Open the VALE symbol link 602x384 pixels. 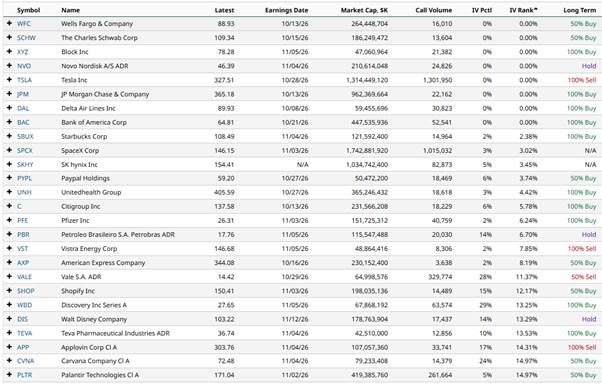click(x=25, y=277)
